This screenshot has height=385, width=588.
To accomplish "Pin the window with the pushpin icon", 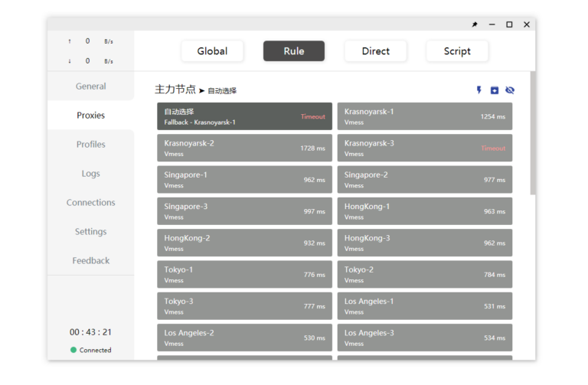I will click(x=474, y=24).
